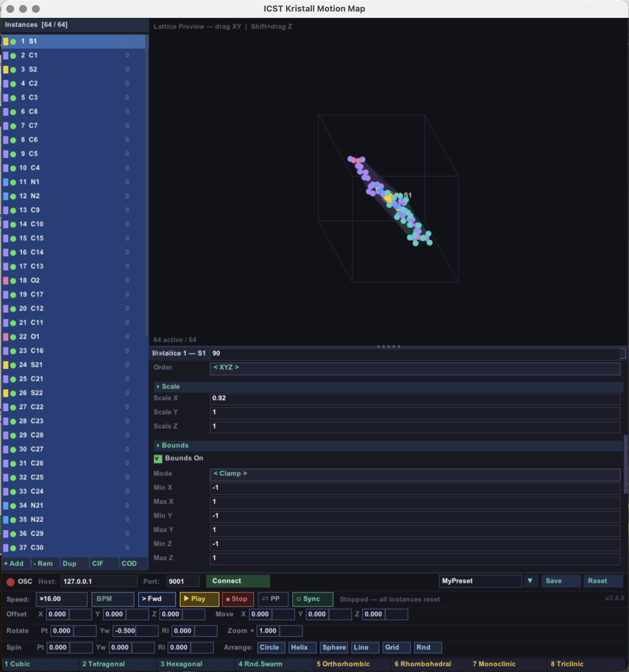
Task: Click the Stop button
Action: click(x=238, y=599)
